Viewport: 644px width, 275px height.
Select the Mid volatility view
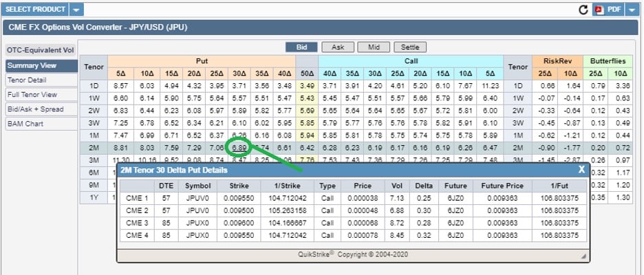pos(374,47)
